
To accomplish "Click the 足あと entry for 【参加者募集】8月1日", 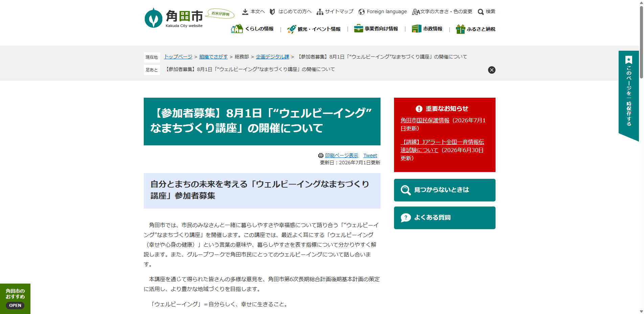I will [249, 69].
